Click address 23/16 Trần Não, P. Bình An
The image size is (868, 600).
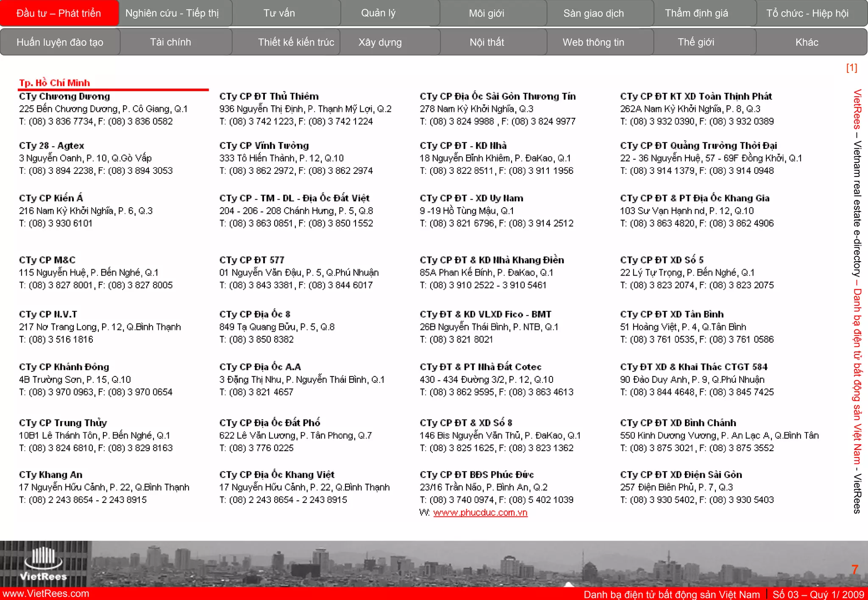pyautogui.click(x=484, y=487)
